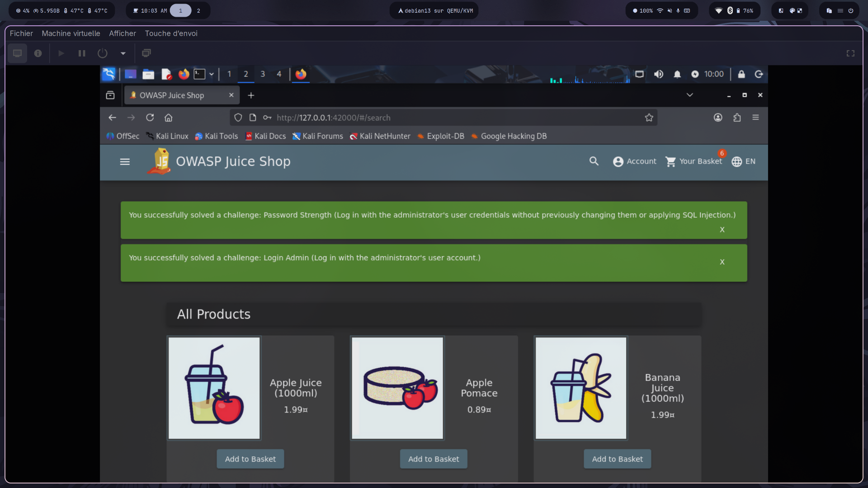The image size is (868, 488).
Task: Launch the terminal emulator from Kali panel
Action: click(x=199, y=74)
